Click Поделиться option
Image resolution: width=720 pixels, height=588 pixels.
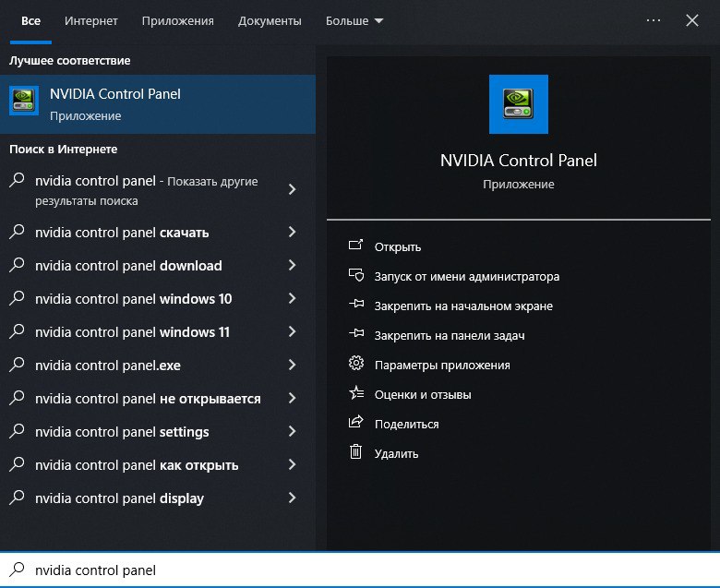point(406,424)
